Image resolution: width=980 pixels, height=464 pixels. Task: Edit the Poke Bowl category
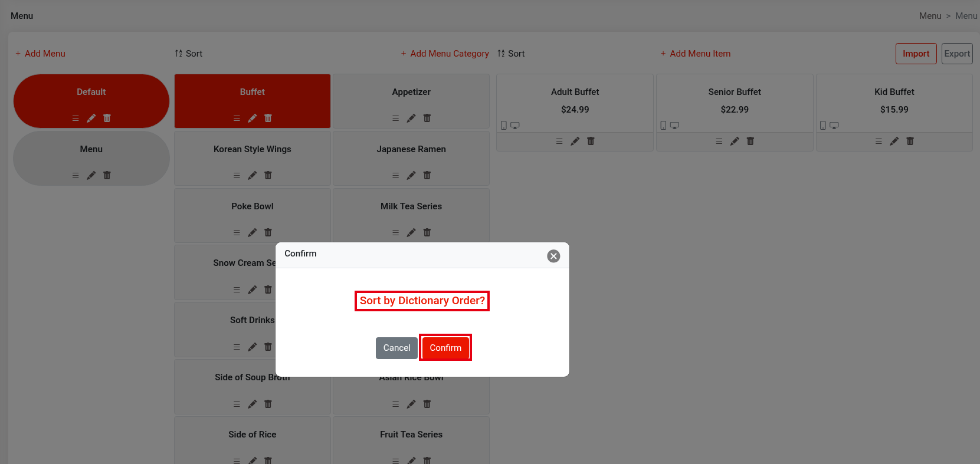coord(252,232)
